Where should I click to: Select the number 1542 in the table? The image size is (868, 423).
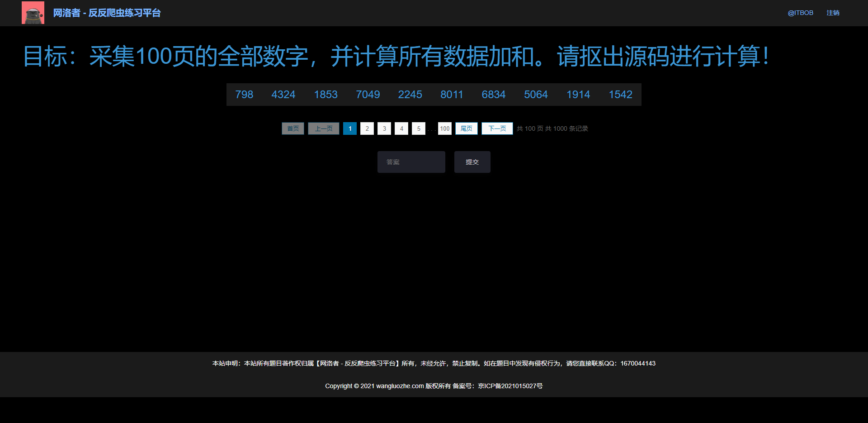coord(620,95)
